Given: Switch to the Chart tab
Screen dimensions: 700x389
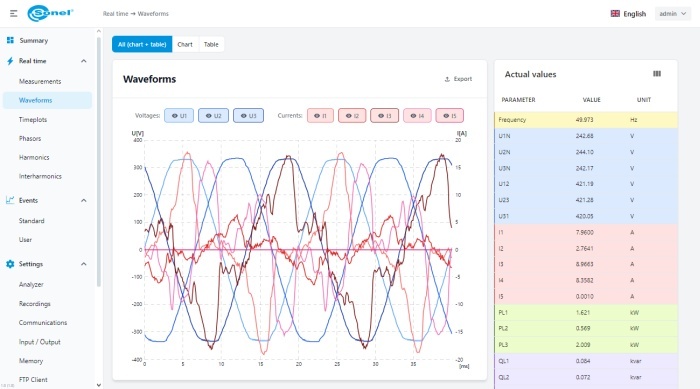Looking at the screenshot, I should pyautogui.click(x=185, y=44).
